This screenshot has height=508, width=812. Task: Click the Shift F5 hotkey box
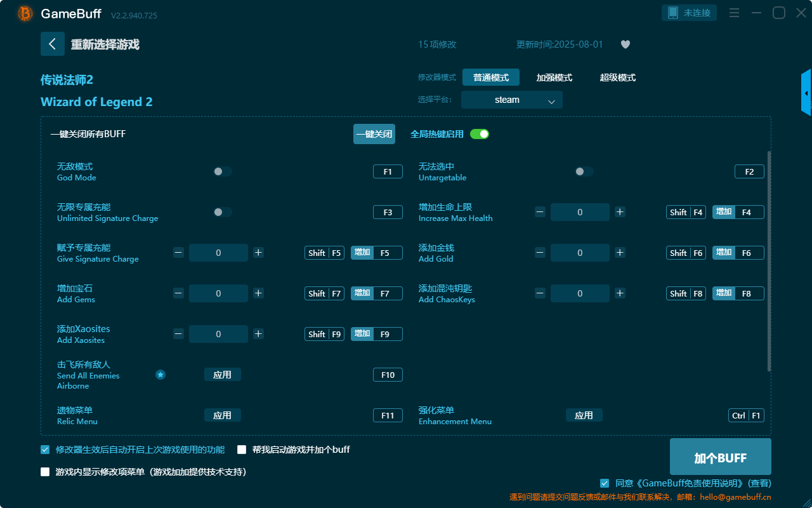pos(324,253)
